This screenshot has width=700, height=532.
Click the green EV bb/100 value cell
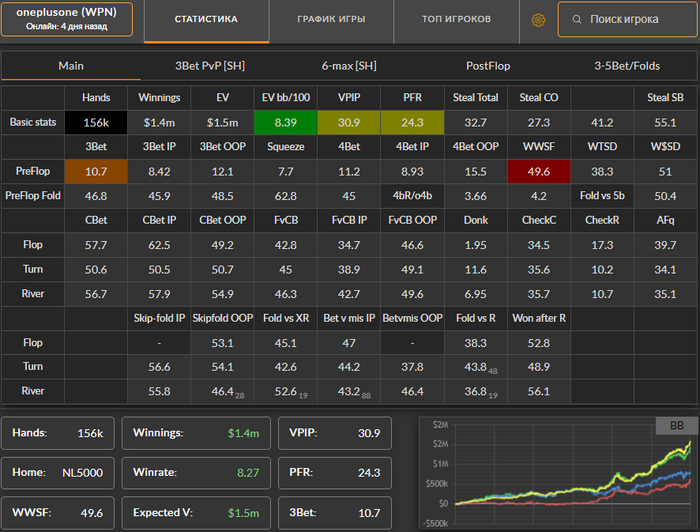[285, 122]
